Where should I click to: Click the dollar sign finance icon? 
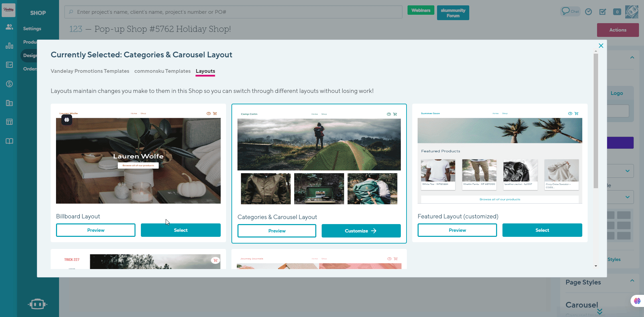click(9, 84)
